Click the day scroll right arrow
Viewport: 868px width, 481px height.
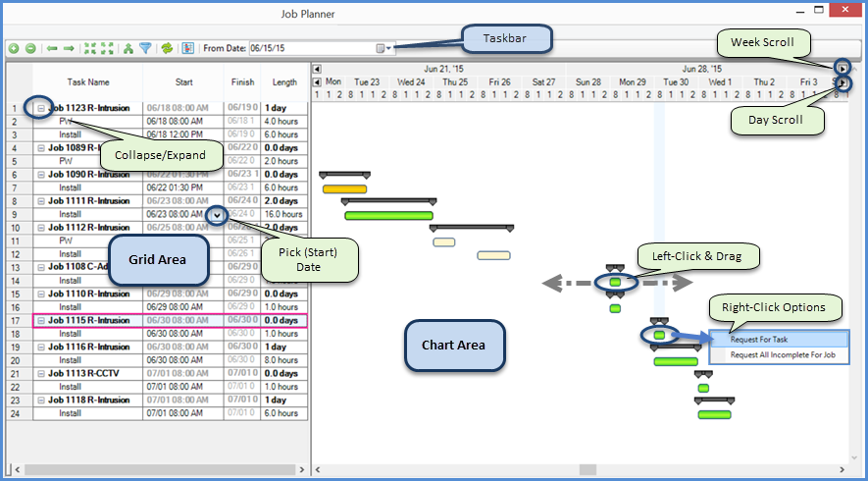click(842, 83)
